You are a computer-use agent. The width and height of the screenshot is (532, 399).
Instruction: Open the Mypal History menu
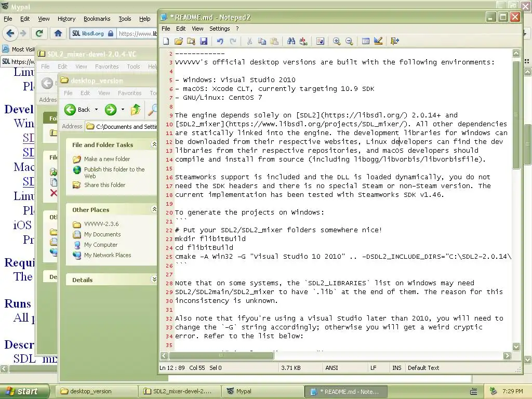point(66,19)
